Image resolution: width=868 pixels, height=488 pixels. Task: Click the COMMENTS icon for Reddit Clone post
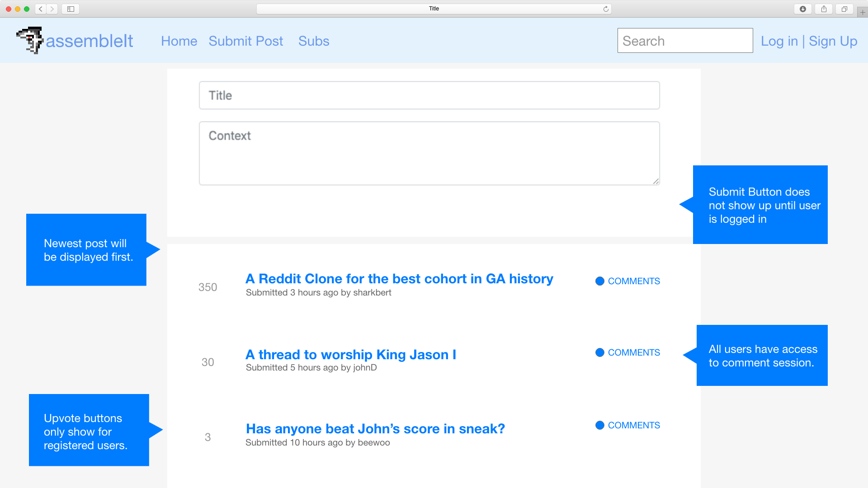[599, 280]
